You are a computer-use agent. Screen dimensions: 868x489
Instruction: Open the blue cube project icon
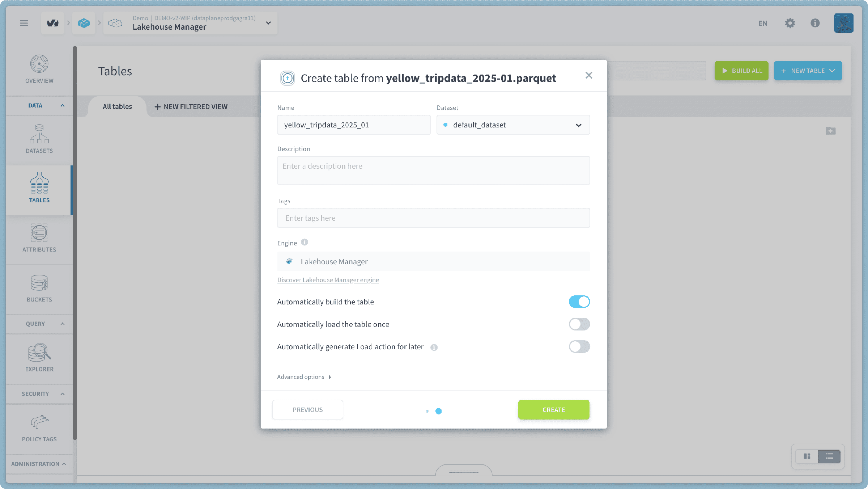pyautogui.click(x=84, y=23)
